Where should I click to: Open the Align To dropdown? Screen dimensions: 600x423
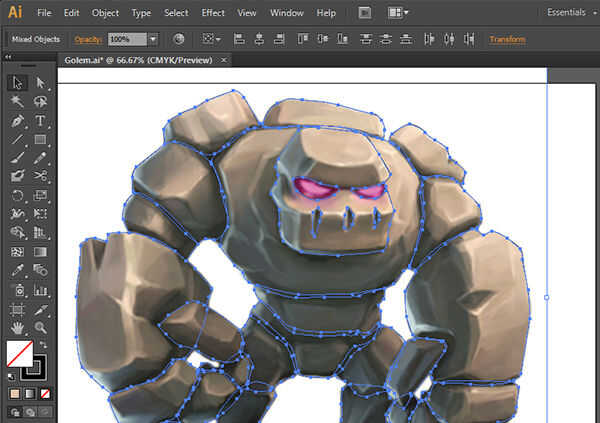pyautogui.click(x=211, y=39)
